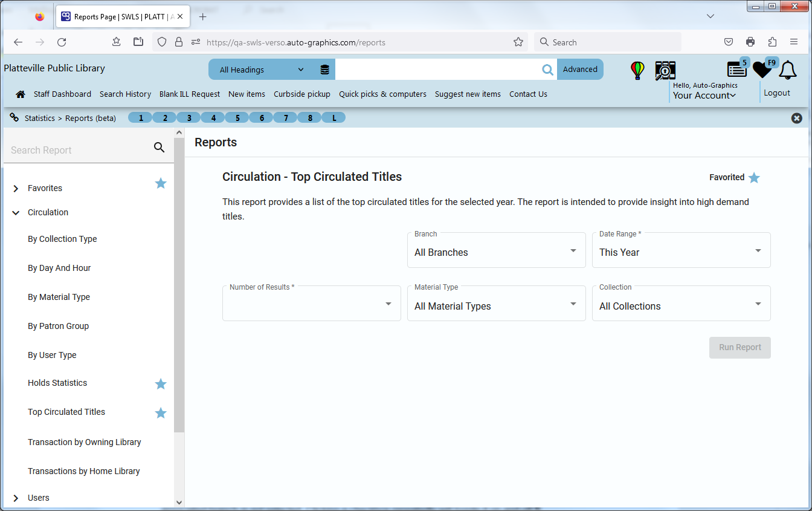
Task: Open Quick picks & computers
Action: [x=382, y=94]
